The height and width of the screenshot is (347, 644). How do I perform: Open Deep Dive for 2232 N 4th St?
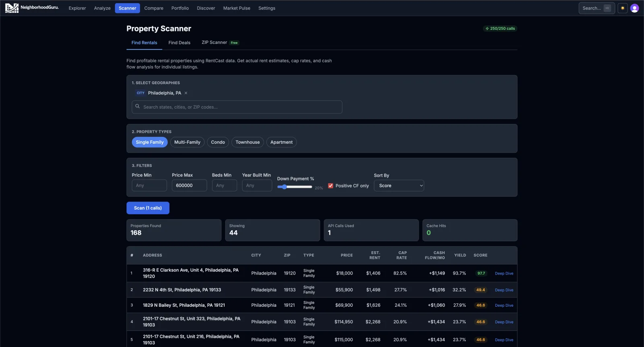[x=504, y=290]
